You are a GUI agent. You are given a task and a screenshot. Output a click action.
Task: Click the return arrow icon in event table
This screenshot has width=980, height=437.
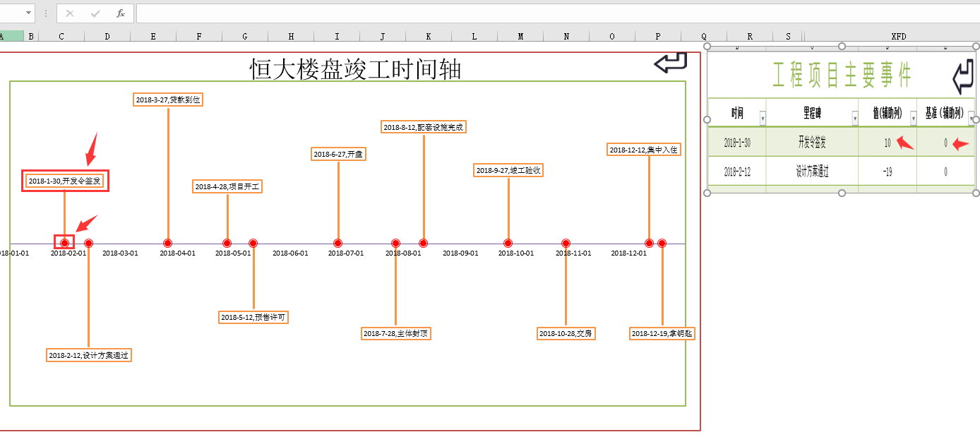click(x=963, y=77)
